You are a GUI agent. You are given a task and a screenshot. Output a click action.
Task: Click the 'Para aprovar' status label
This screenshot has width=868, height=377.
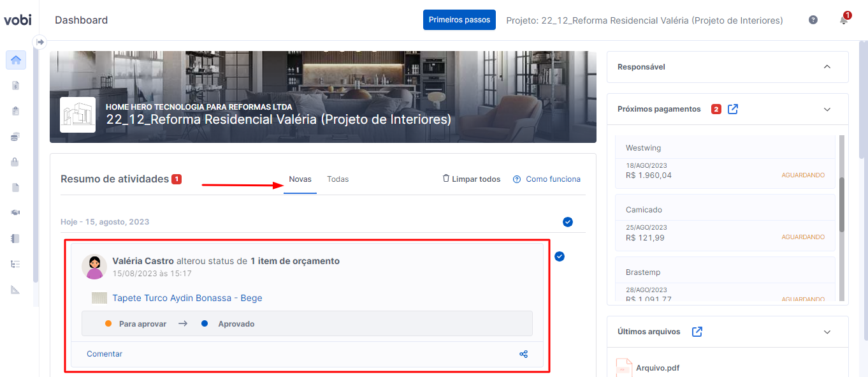(x=143, y=324)
